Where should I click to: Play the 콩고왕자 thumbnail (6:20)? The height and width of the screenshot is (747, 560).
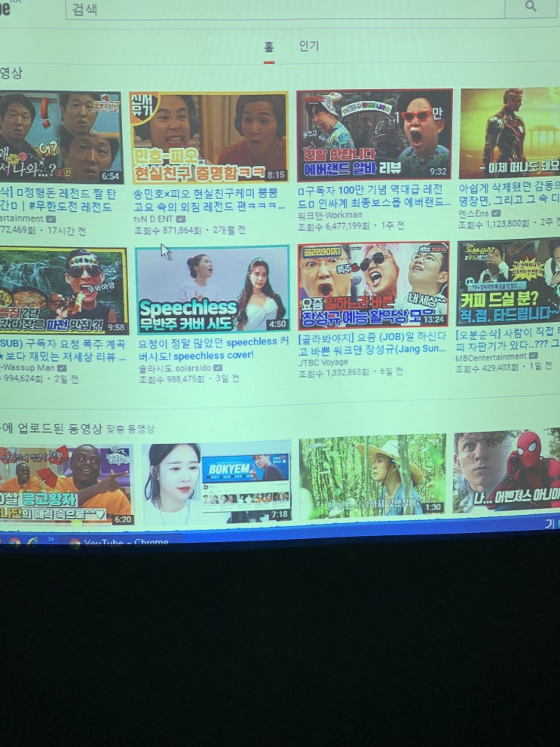(x=66, y=486)
